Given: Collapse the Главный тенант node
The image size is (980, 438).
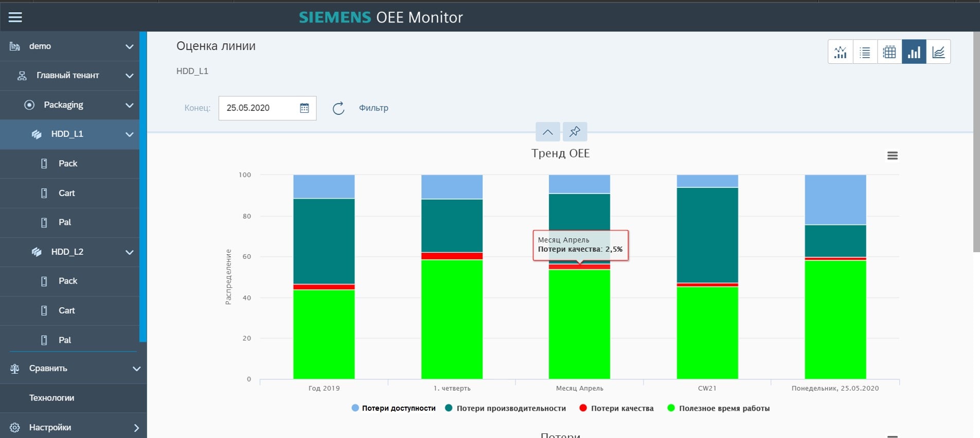Looking at the screenshot, I should (130, 76).
